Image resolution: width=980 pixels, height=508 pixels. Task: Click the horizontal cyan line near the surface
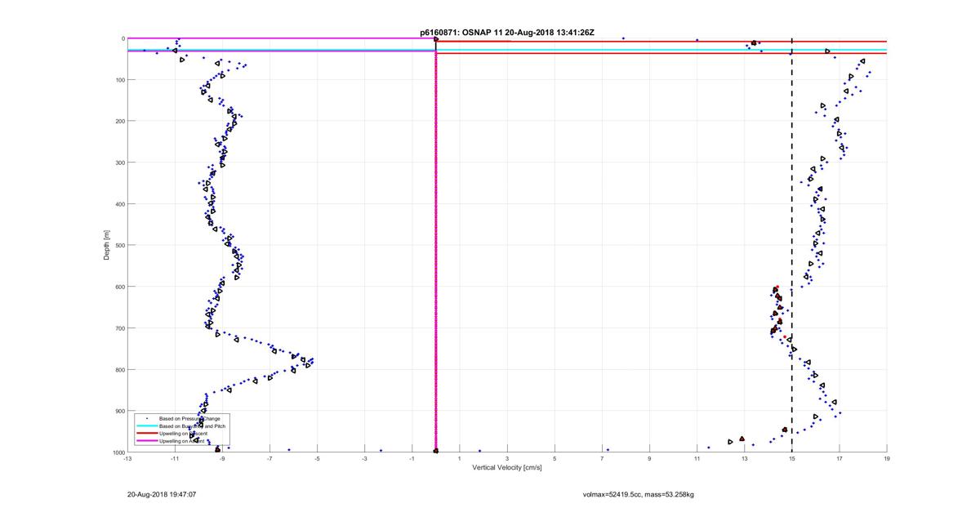pos(507,50)
